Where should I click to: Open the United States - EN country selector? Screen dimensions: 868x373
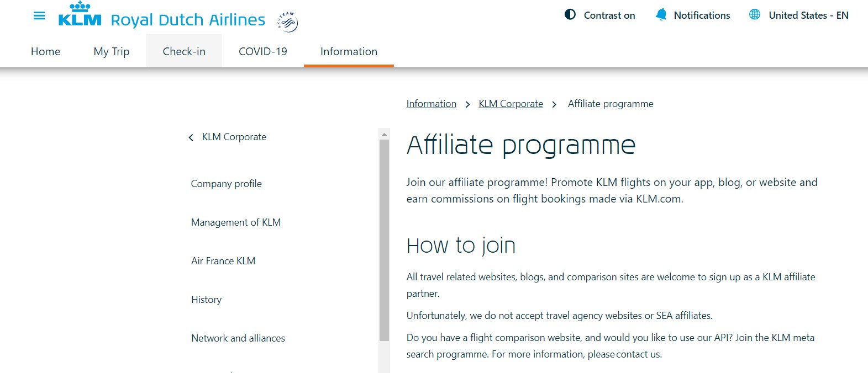pyautogui.click(x=799, y=15)
